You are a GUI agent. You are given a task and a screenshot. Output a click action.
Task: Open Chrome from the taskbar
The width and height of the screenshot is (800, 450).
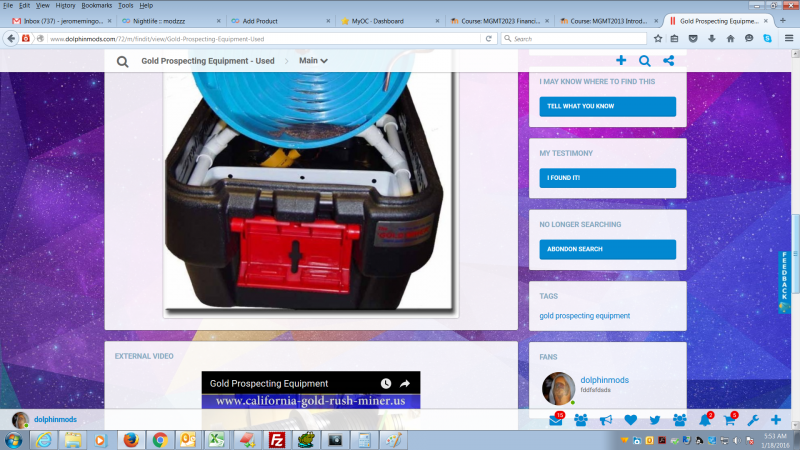(160, 440)
